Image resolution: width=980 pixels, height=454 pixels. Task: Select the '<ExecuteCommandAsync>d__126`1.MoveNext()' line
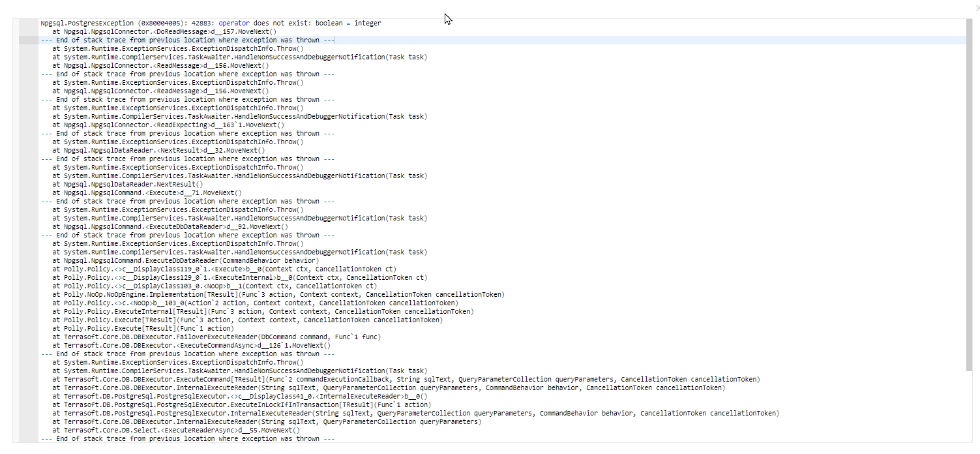click(192, 345)
